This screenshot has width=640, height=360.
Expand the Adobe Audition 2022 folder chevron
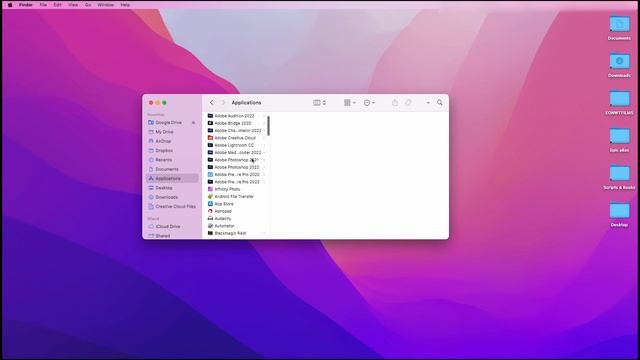pyautogui.click(x=264, y=116)
